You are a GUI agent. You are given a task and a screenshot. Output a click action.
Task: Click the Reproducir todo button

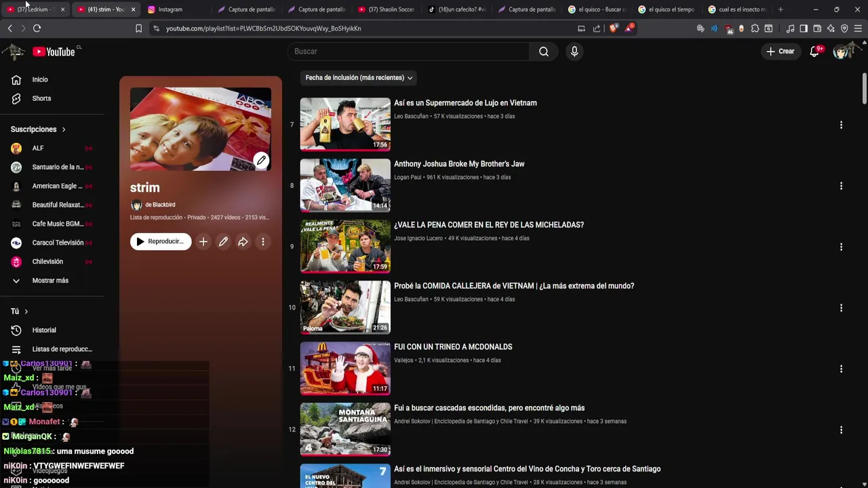[x=161, y=241]
